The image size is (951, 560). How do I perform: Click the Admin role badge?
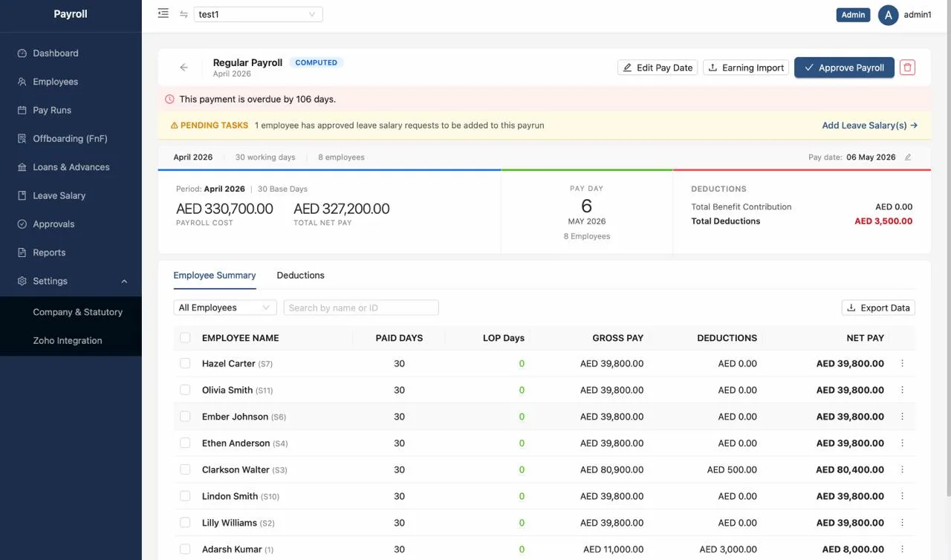tap(853, 15)
